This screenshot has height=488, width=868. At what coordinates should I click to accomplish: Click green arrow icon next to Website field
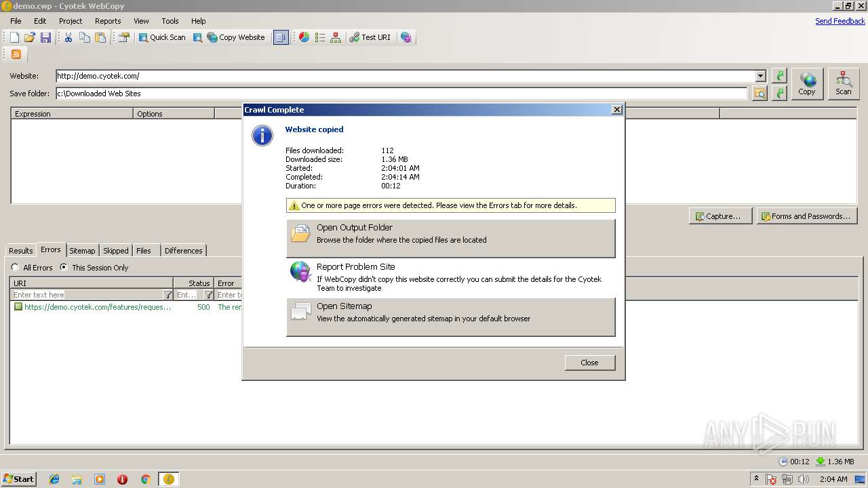(780, 76)
